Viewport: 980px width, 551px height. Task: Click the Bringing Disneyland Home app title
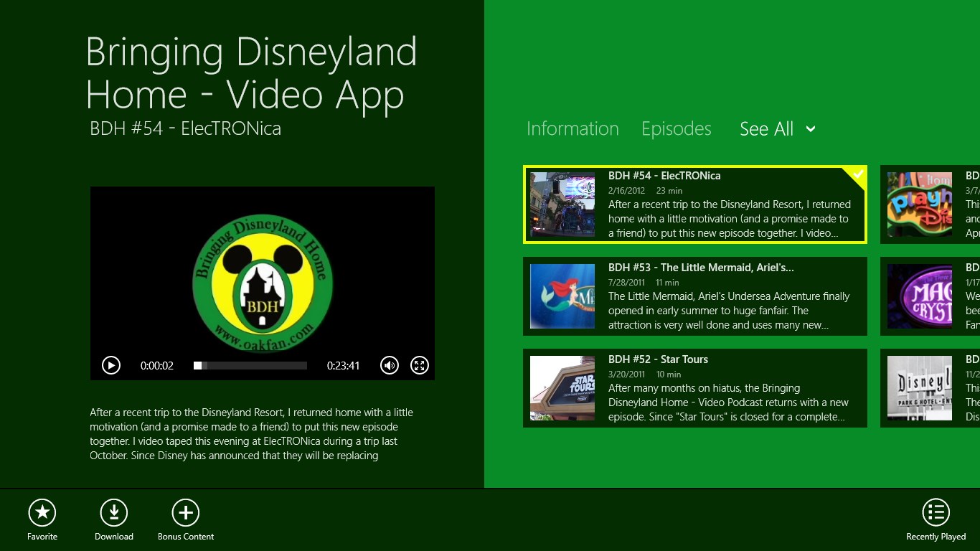(x=251, y=73)
